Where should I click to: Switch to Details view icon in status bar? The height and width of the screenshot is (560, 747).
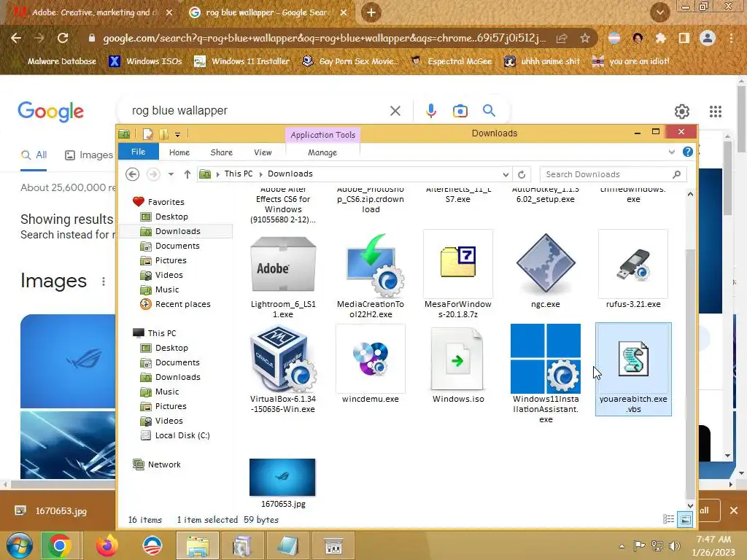pos(668,519)
